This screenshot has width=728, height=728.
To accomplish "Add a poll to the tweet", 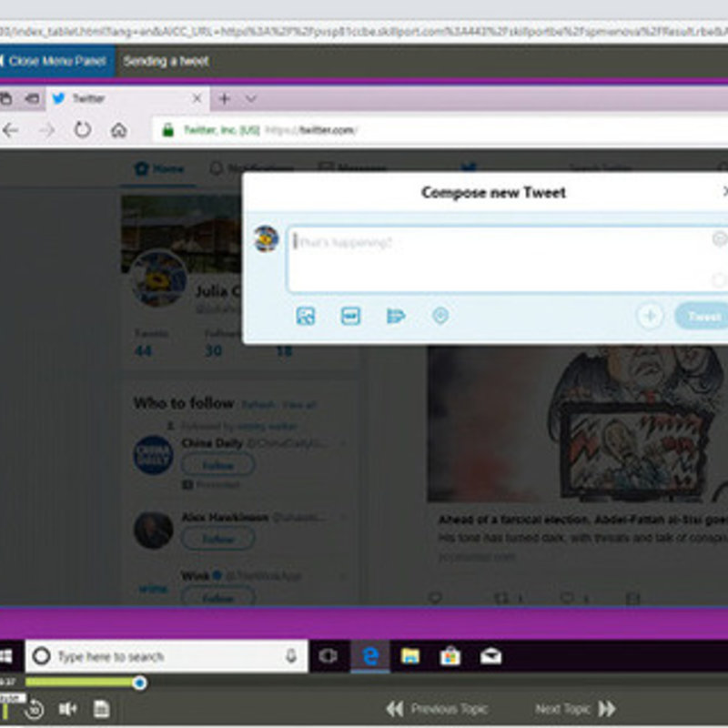I will tap(396, 316).
